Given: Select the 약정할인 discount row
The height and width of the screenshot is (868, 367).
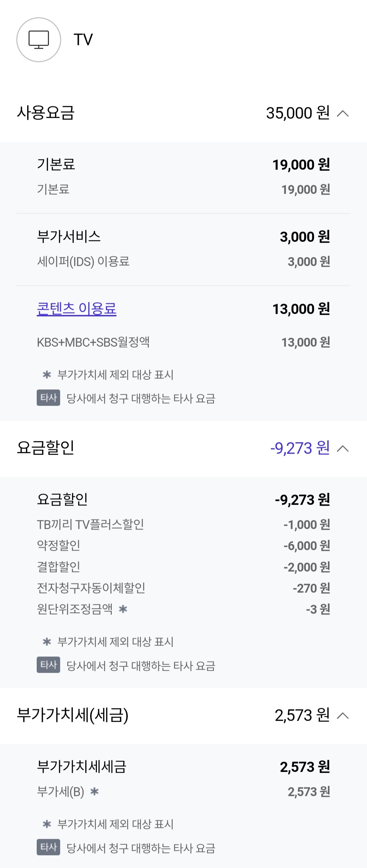Looking at the screenshot, I should 58,546.
